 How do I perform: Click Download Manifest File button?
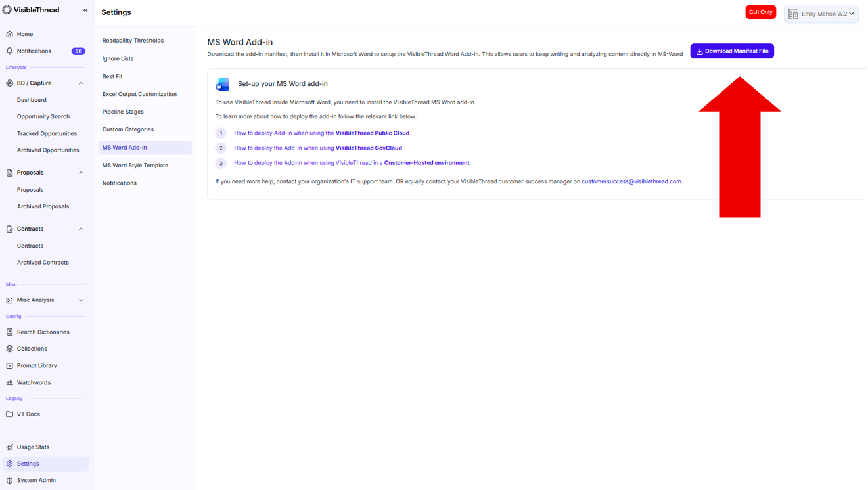click(732, 51)
